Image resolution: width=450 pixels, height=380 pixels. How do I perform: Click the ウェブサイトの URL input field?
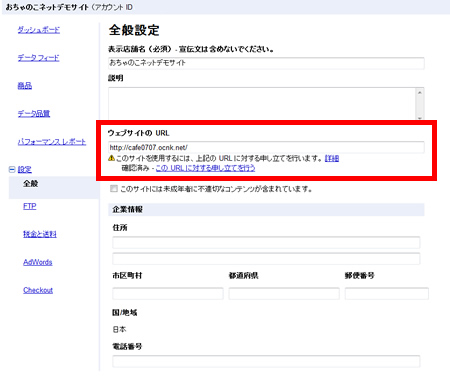tap(266, 147)
